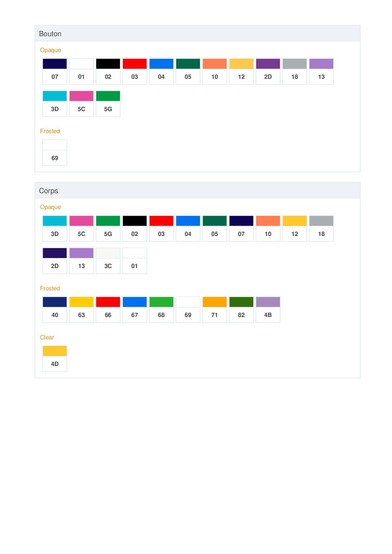Choose yellow swatch 63 in Corps Frosted

(x=81, y=310)
